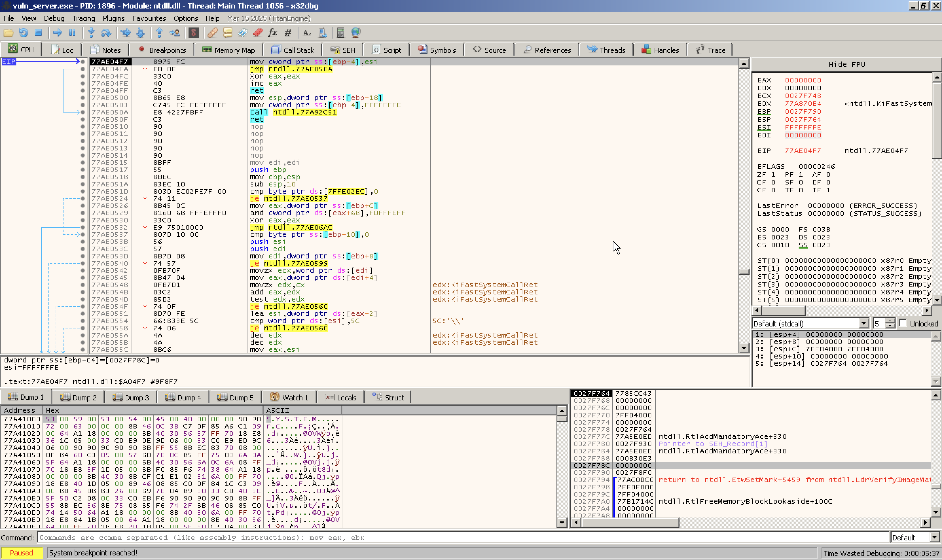Open the Locals tab
The height and width of the screenshot is (560, 942).
[340, 397]
